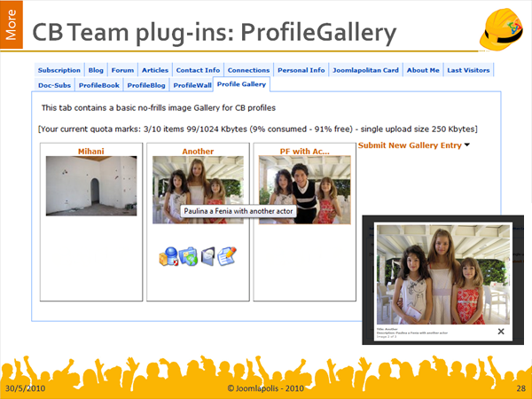532x399 pixels.
Task: Open the Forum tab
Action: pos(122,70)
